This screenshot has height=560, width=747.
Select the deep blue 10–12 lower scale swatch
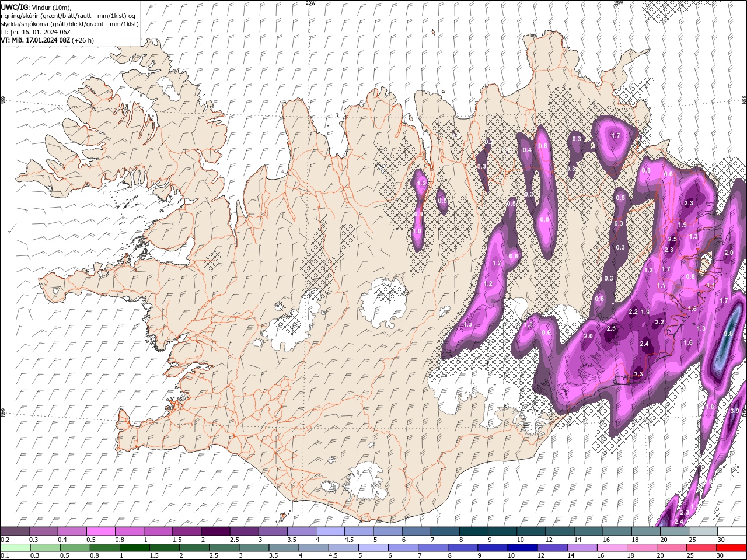522,548
